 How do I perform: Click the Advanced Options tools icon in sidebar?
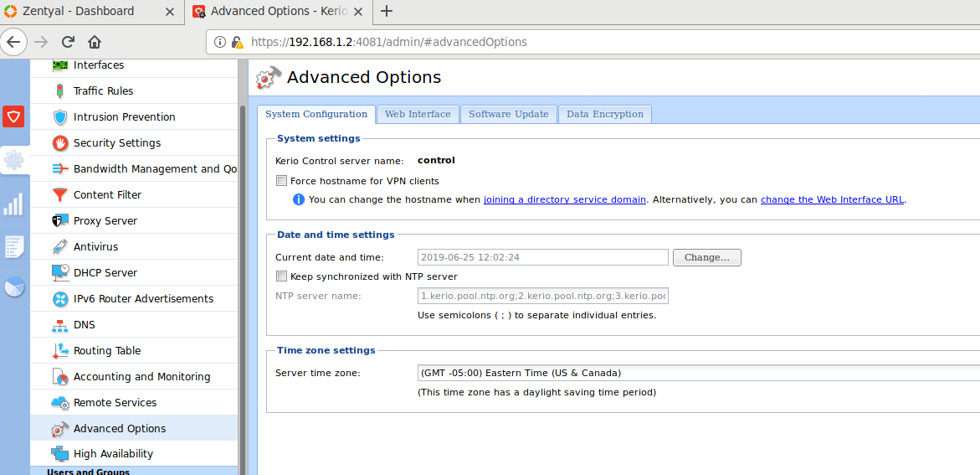coord(60,429)
